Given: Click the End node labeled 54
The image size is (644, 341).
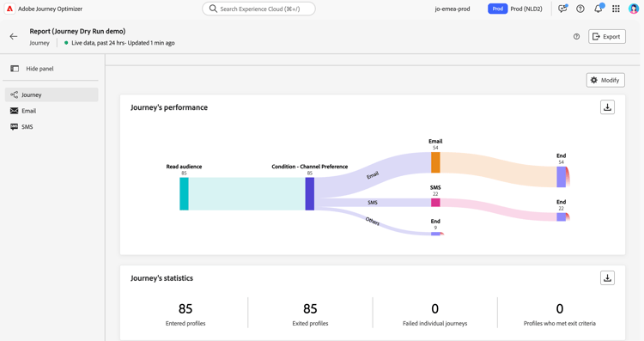Looking at the screenshot, I should 561,177.
